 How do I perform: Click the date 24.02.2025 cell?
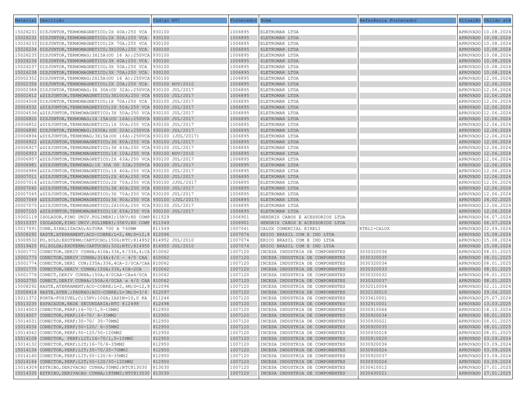click(497, 200)
